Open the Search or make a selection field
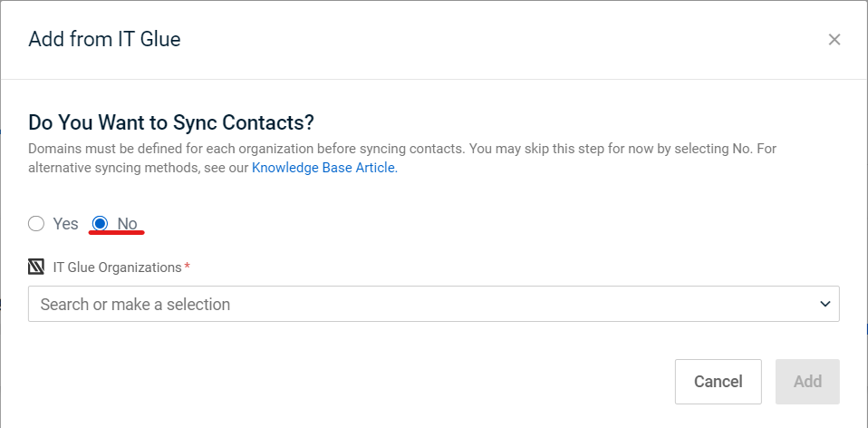This screenshot has width=868, height=428. (x=434, y=304)
